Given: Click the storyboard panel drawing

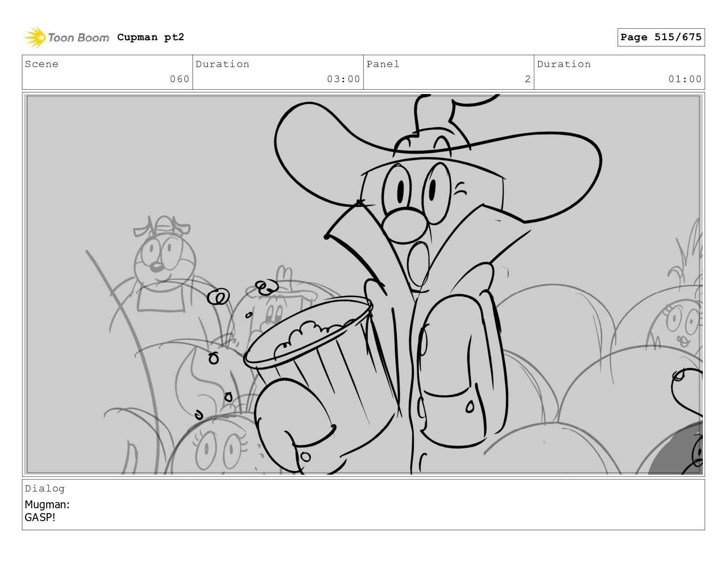Looking at the screenshot, I should (364, 284).
